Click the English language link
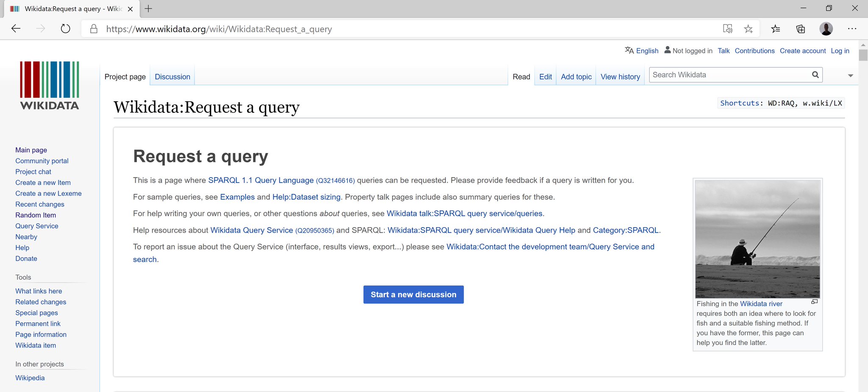 (x=647, y=51)
